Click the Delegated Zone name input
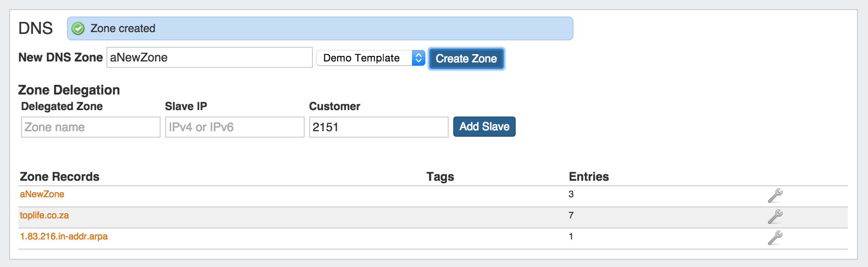Image resolution: width=868 pixels, height=267 pixels. tap(90, 127)
